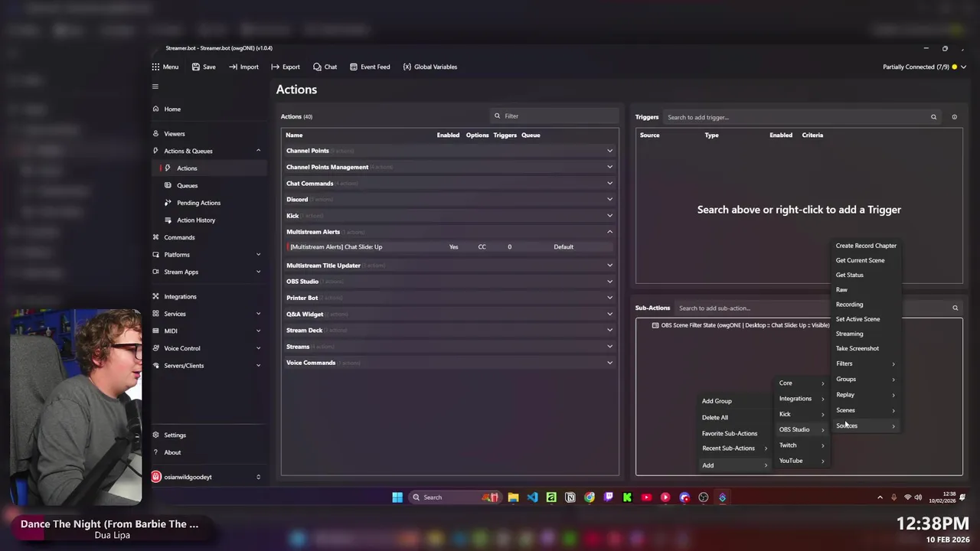Screen dimensions: 980x551
Task: Open File Explorer from the taskbar
Action: (x=513, y=497)
